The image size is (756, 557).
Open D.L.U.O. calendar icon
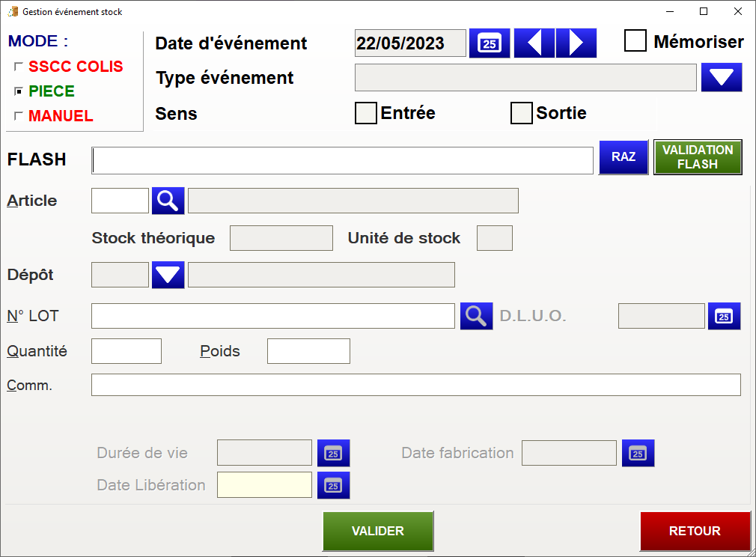click(724, 316)
